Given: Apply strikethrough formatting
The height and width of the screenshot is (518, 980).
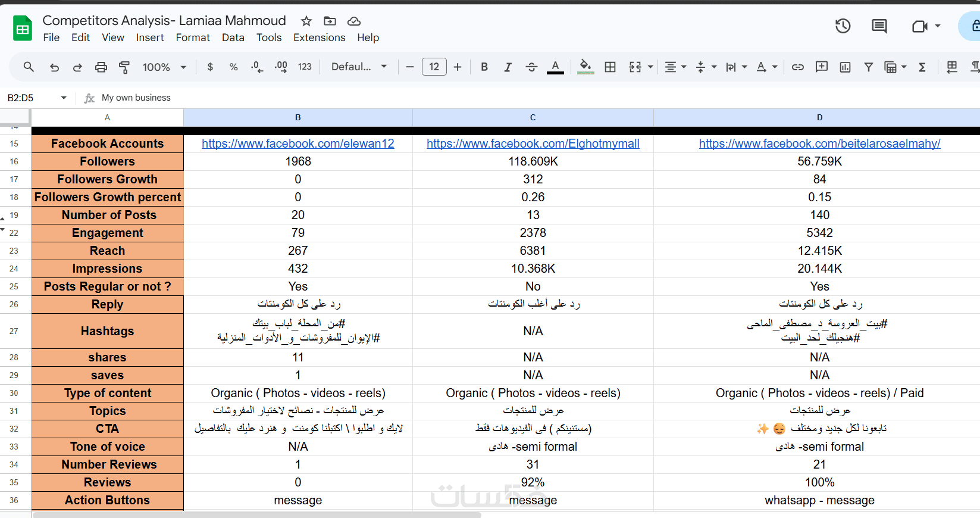Looking at the screenshot, I should click(x=531, y=67).
